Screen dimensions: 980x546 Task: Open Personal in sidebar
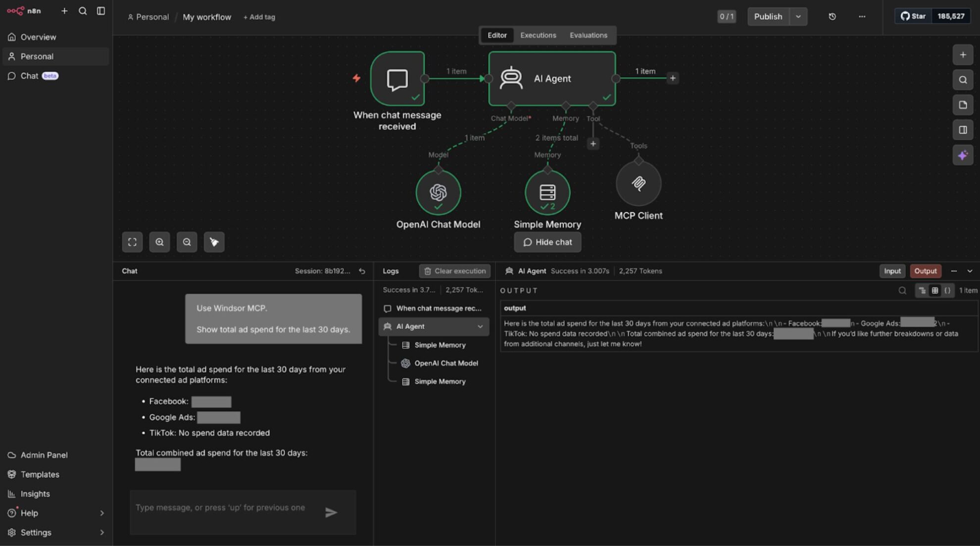pyautogui.click(x=55, y=56)
